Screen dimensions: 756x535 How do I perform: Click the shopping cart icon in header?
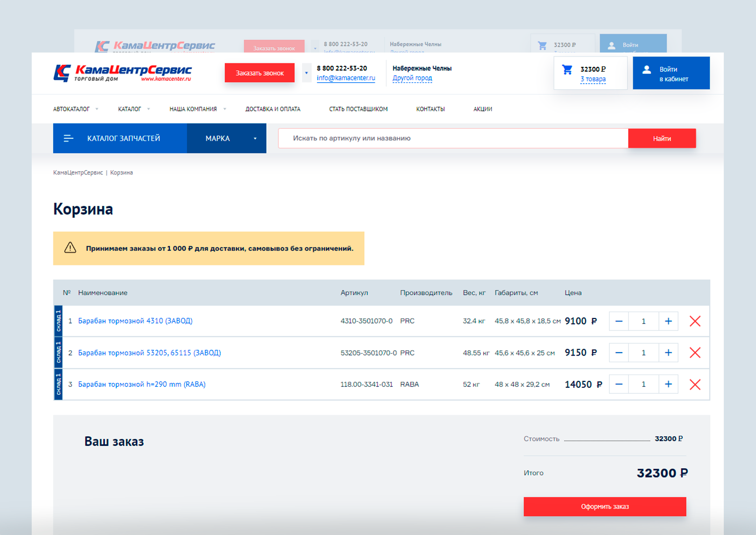(x=567, y=70)
